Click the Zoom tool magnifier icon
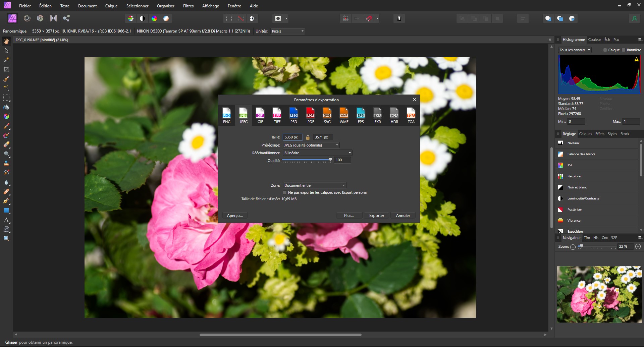The image size is (644, 347). click(x=6, y=238)
